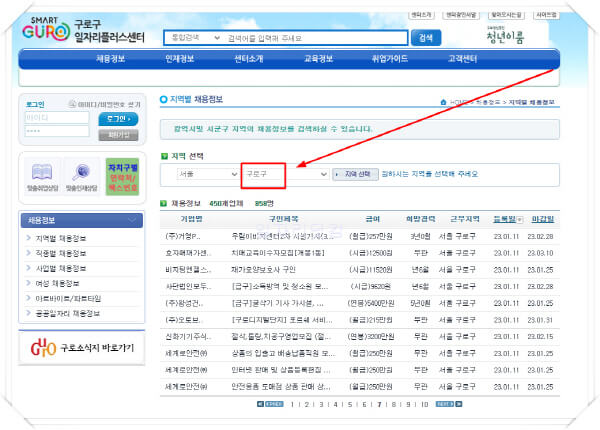Open the 통합검색 search category dropdown
600x430 pixels.
pyautogui.click(x=195, y=37)
